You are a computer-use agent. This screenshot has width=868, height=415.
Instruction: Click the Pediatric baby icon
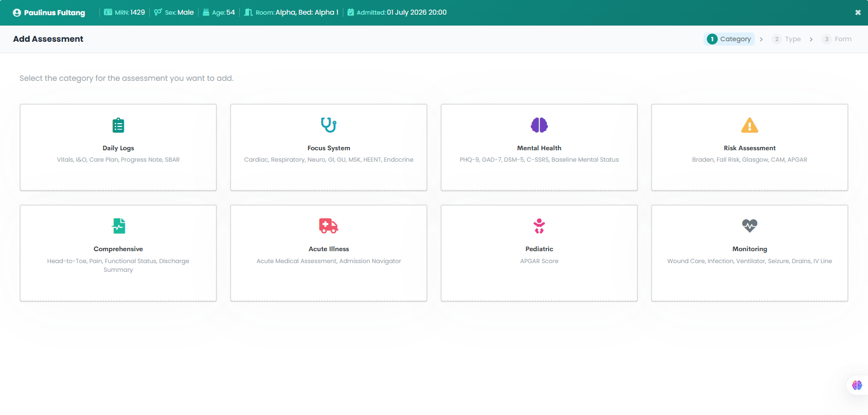coord(539,226)
